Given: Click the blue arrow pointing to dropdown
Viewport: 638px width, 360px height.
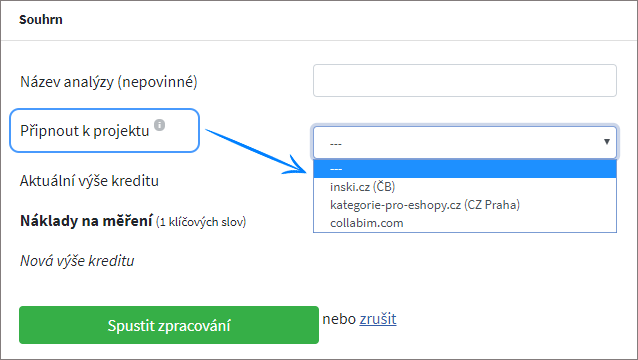Looking at the screenshot, I should 256,152.
